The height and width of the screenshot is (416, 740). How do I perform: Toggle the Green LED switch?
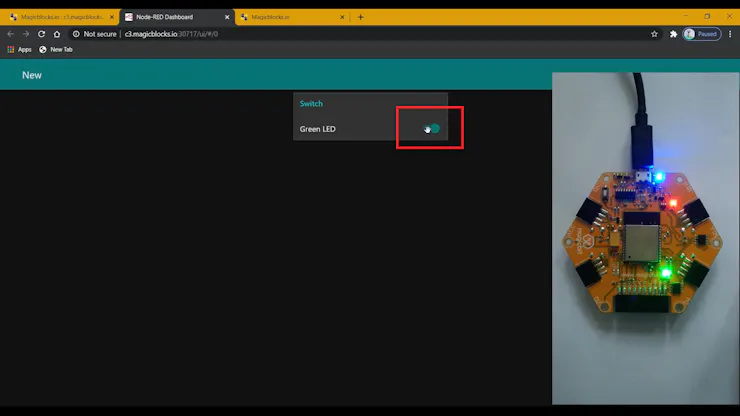click(432, 128)
